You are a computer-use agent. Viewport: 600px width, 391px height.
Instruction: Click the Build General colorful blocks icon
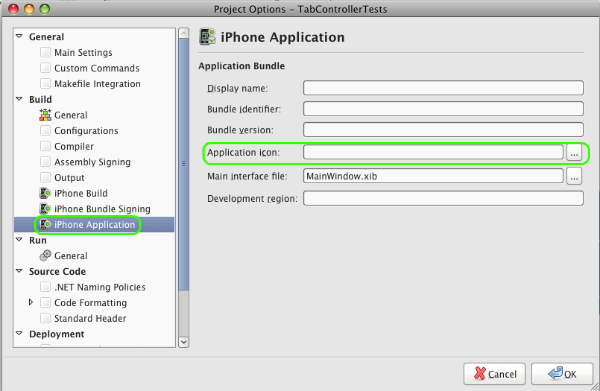pos(45,115)
